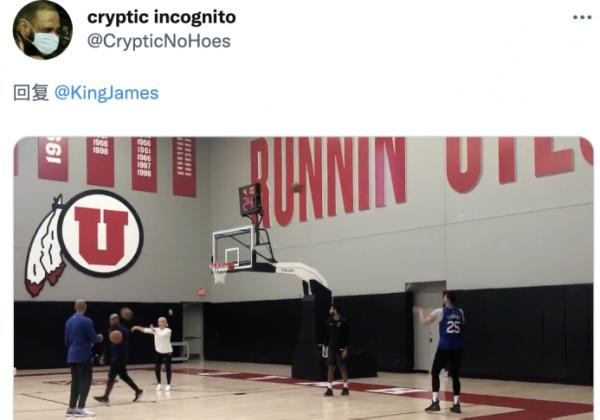Click the player in black under the hoop
The width and height of the screenshot is (600, 420).
(336, 350)
